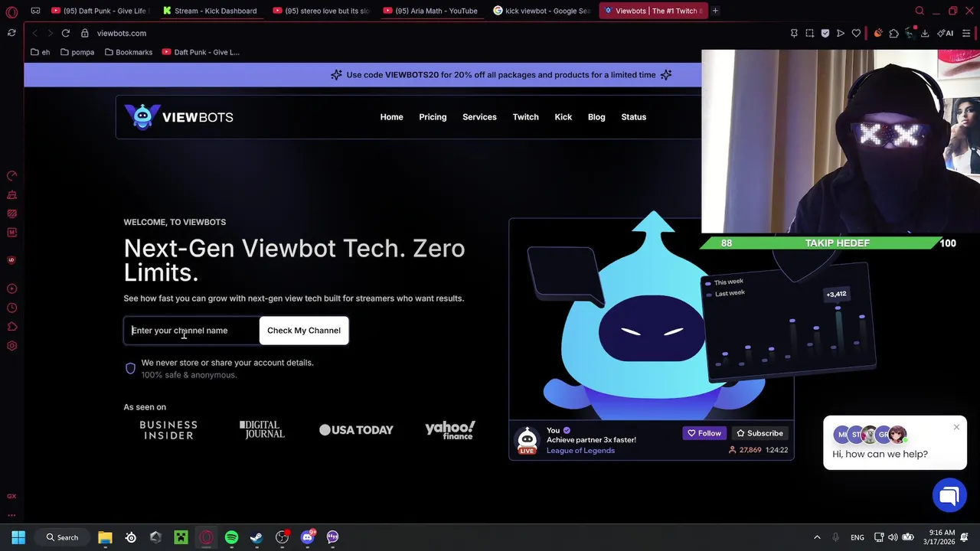Open the pompa bookmarks folder
Screen dimensions: 980x551
tap(77, 52)
